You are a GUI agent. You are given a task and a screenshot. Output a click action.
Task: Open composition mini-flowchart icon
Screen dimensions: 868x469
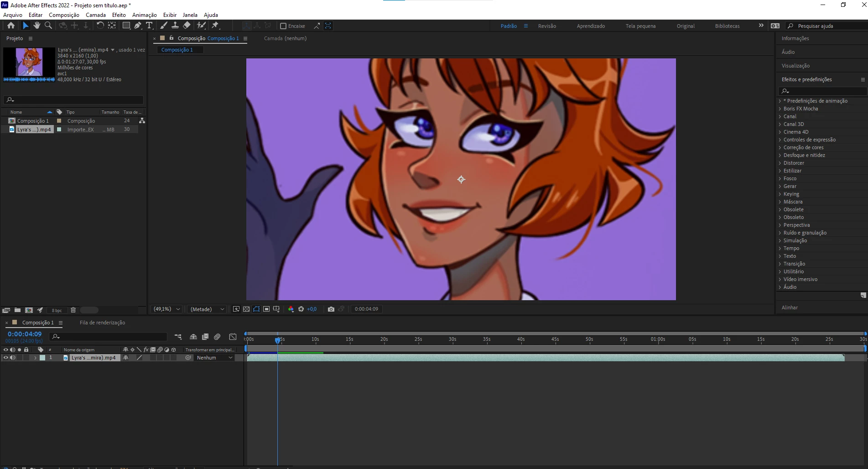tap(178, 337)
